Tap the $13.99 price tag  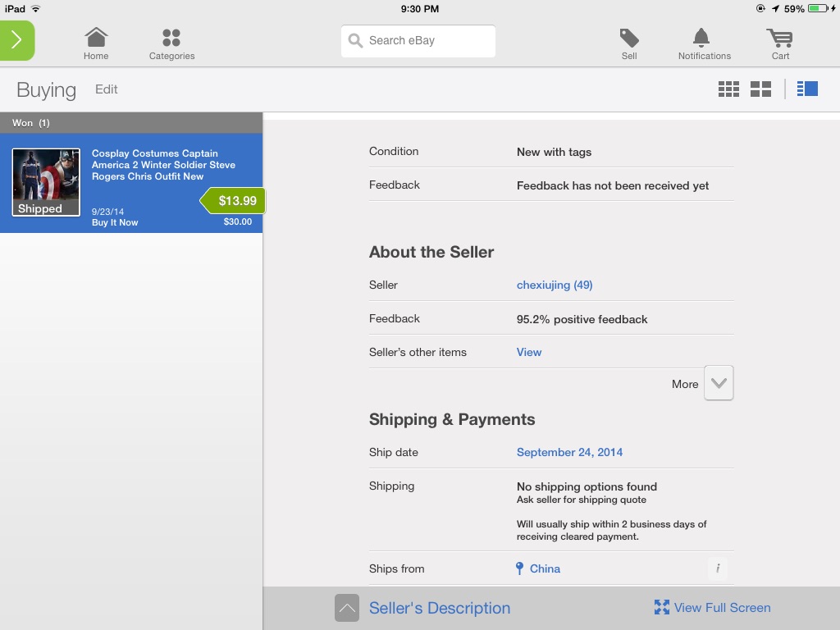[233, 201]
